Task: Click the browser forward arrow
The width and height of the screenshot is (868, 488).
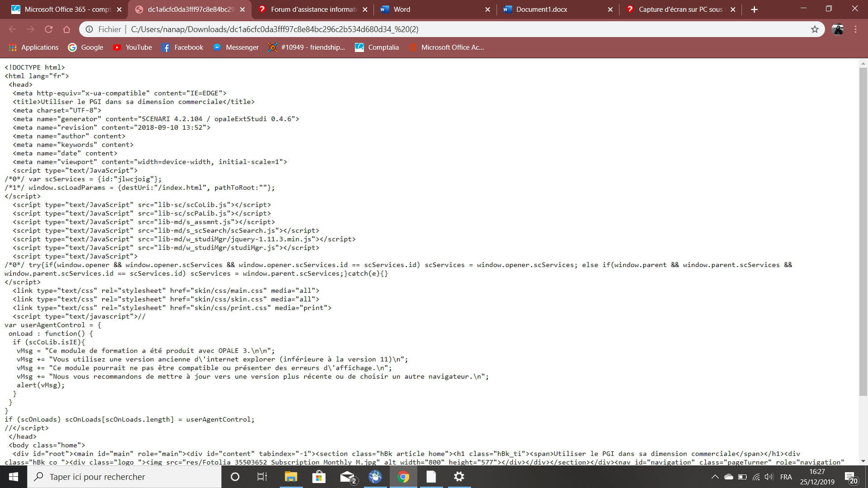Action: [x=30, y=29]
